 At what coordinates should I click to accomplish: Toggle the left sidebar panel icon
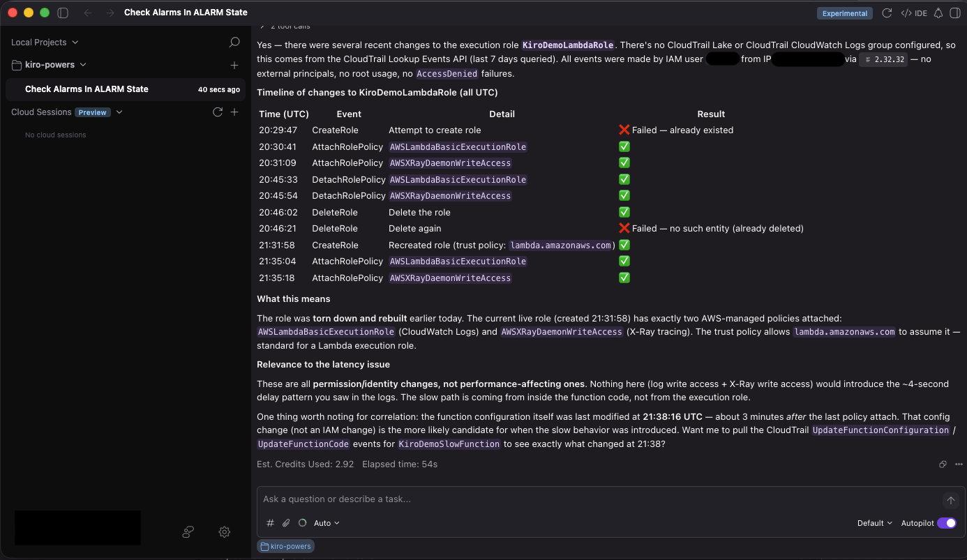click(x=63, y=13)
